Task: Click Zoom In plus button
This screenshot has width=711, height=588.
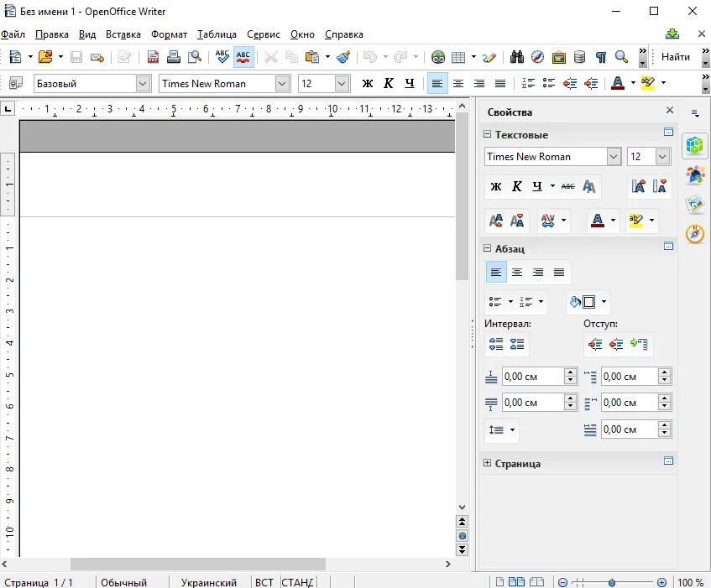Action: click(x=662, y=583)
